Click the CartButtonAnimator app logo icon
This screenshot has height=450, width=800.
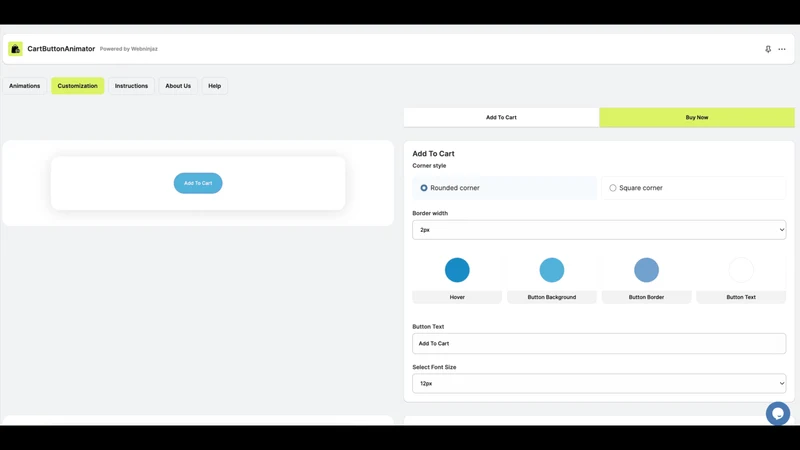point(15,49)
